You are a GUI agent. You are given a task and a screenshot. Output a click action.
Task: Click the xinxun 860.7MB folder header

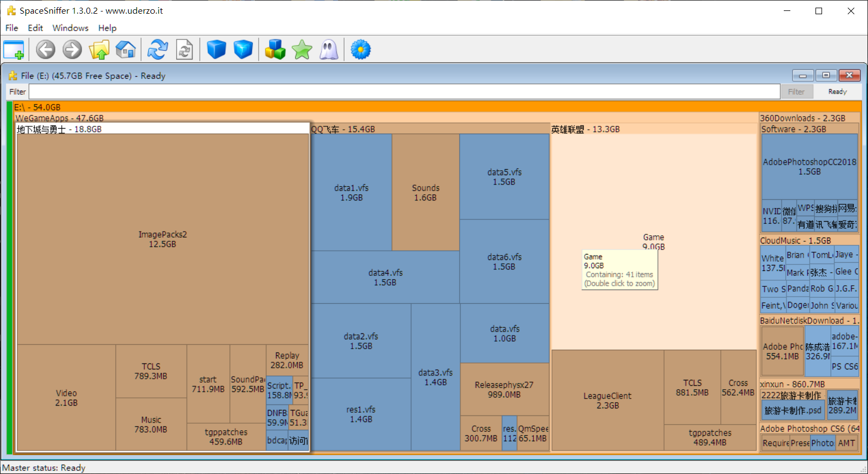pos(809,384)
